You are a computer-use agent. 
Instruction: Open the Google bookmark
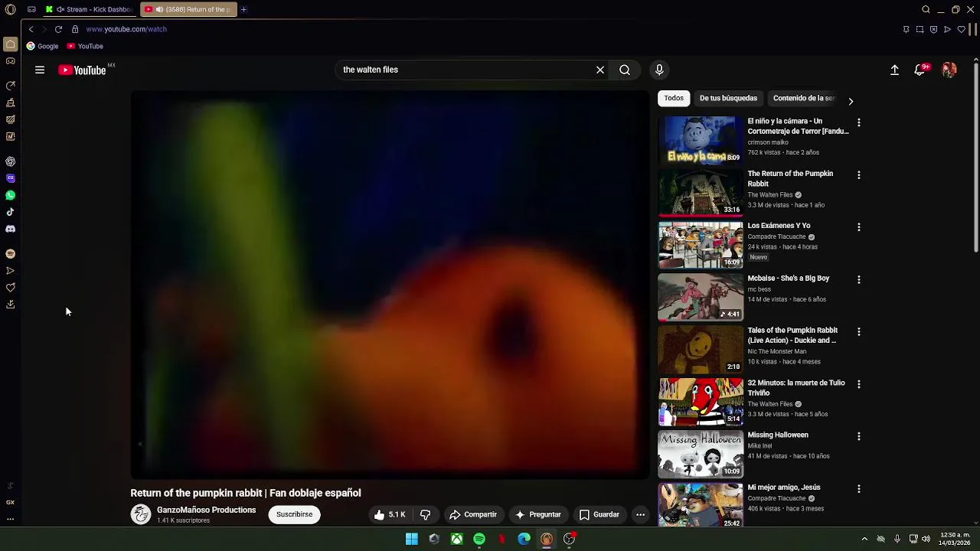42,46
